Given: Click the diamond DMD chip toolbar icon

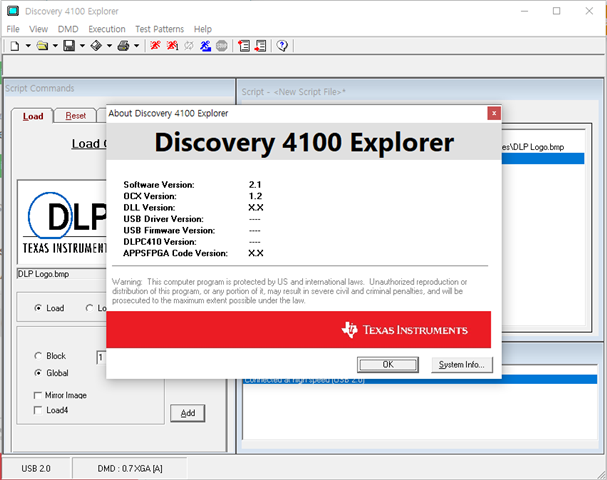Looking at the screenshot, I should pos(96,46).
